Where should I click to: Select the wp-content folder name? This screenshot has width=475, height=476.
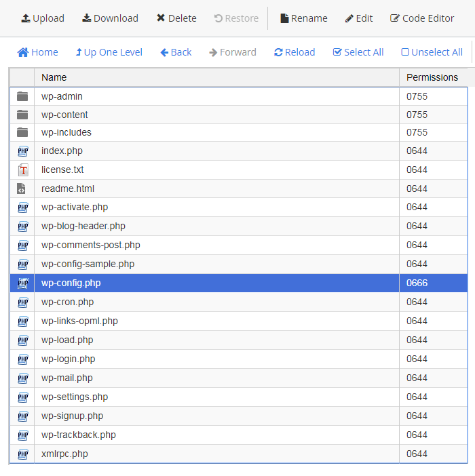[64, 115]
